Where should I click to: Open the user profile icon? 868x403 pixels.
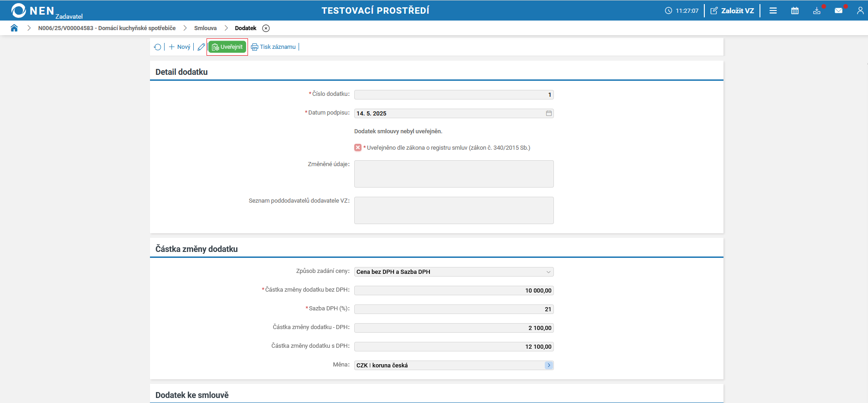pyautogui.click(x=860, y=10)
